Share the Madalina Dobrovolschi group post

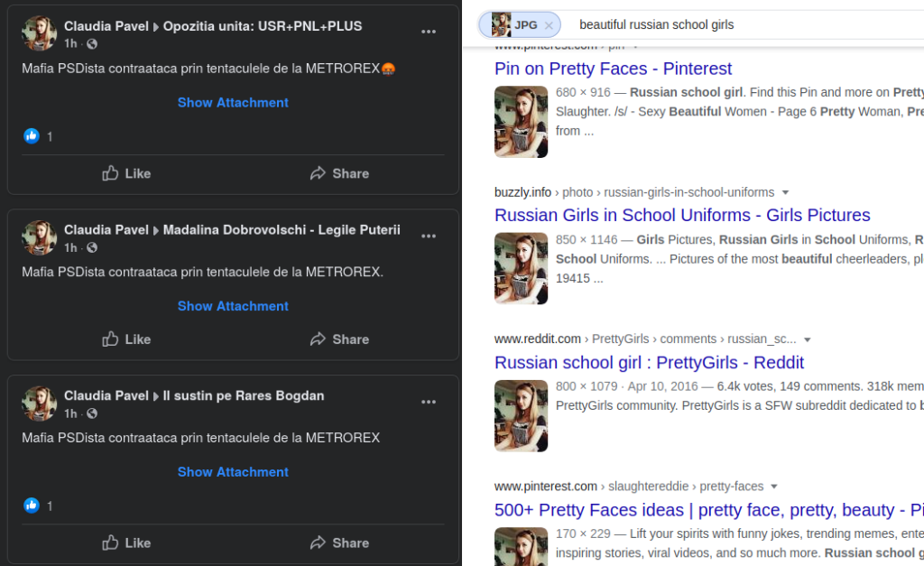coord(339,339)
